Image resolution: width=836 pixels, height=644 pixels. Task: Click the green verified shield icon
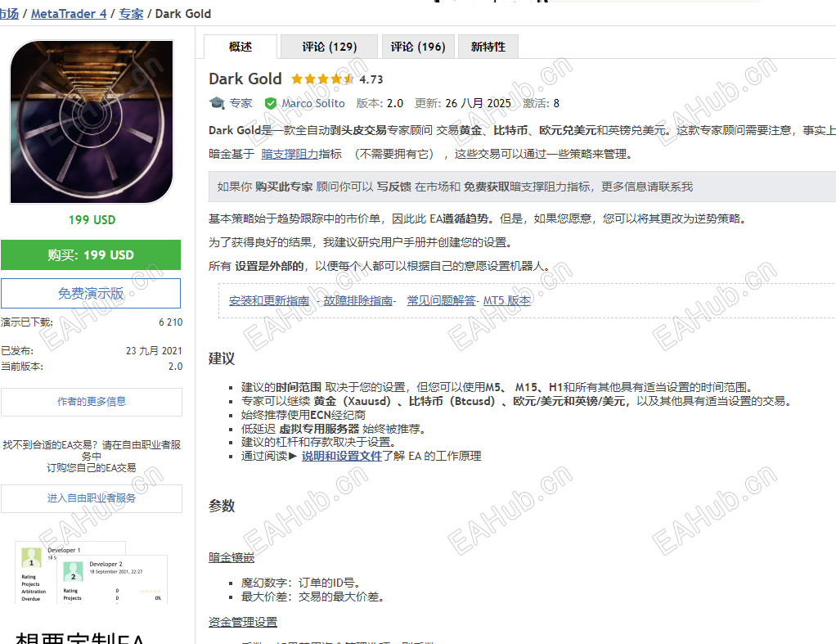pos(271,103)
